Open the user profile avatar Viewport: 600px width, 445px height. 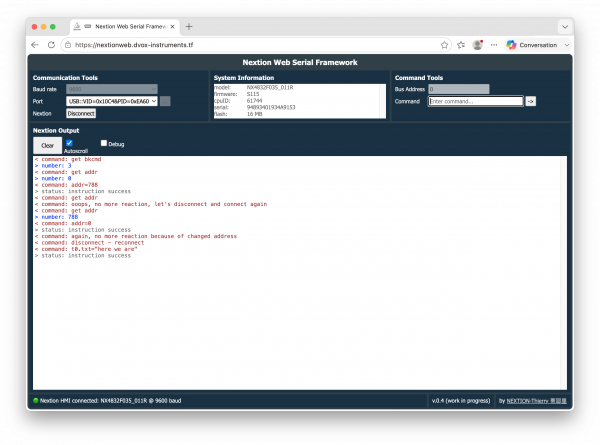click(x=478, y=45)
